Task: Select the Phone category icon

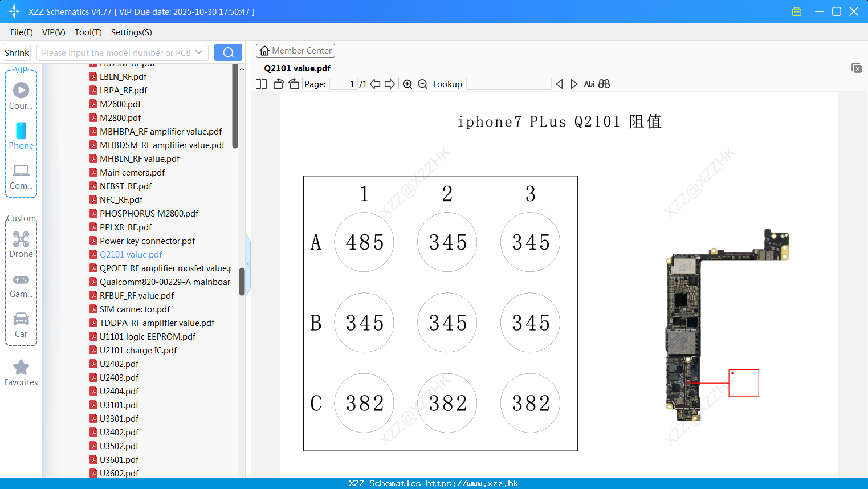Action: pyautogui.click(x=21, y=136)
